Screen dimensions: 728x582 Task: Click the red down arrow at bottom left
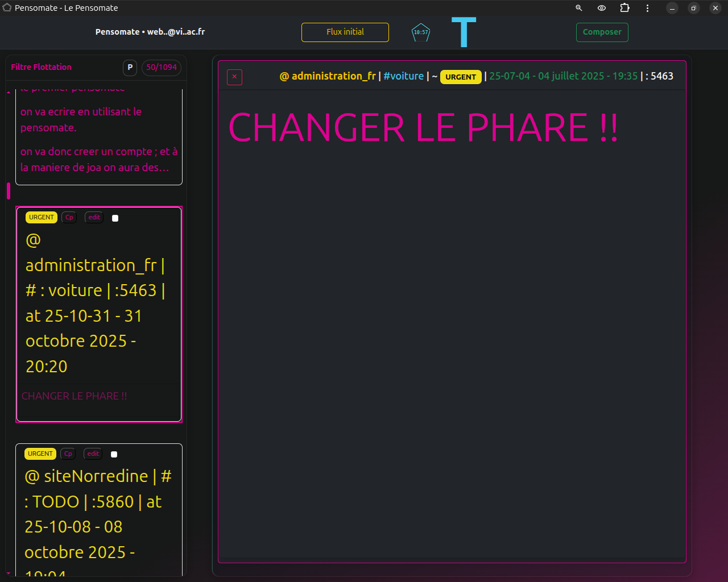coord(9,572)
